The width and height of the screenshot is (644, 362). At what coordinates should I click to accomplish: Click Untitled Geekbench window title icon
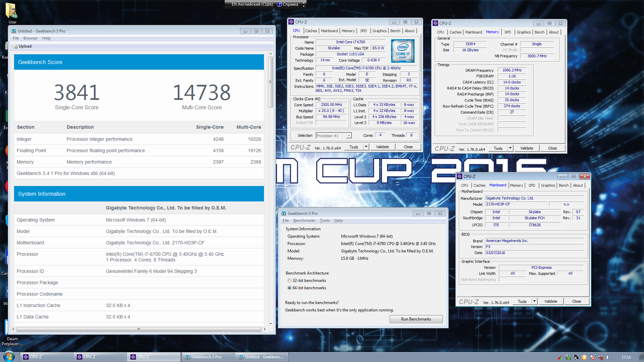(x=14, y=31)
